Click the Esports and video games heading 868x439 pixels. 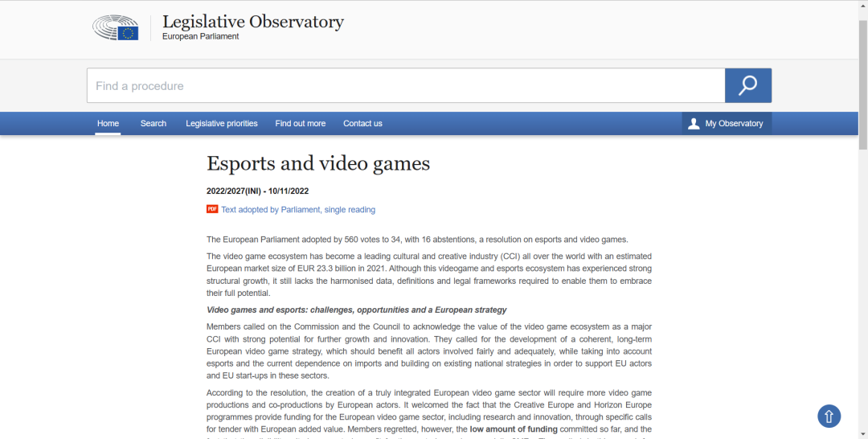tap(318, 163)
